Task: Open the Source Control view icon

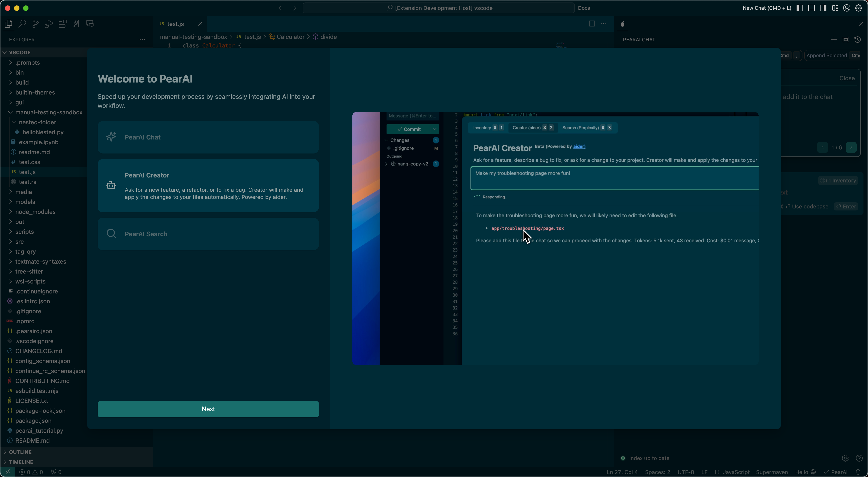Action: tap(35, 24)
